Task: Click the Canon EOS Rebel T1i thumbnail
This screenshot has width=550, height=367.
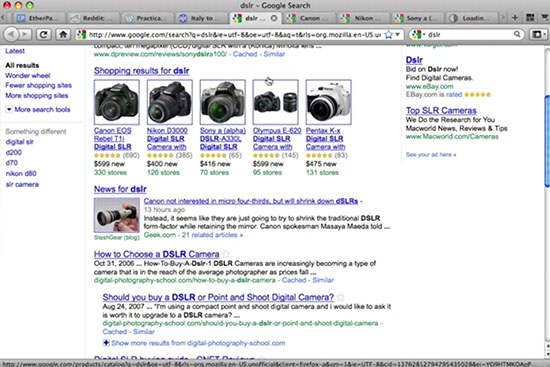Action: pos(117,102)
